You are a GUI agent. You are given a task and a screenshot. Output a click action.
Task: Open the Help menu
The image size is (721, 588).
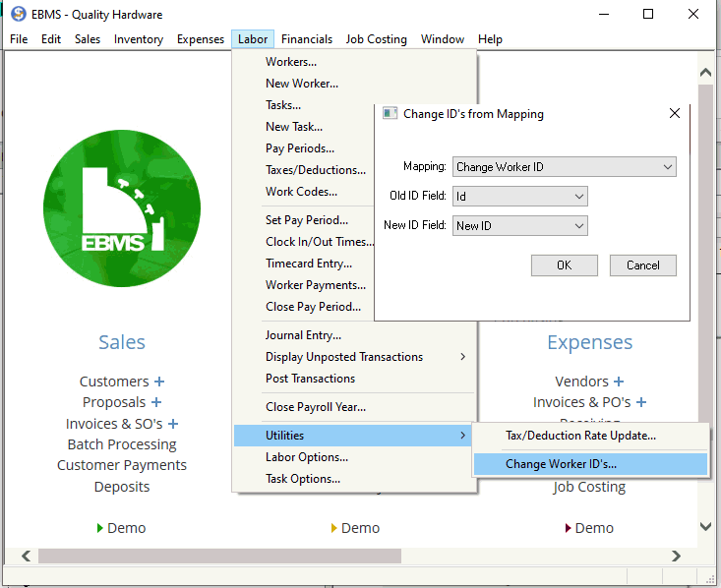(x=490, y=39)
